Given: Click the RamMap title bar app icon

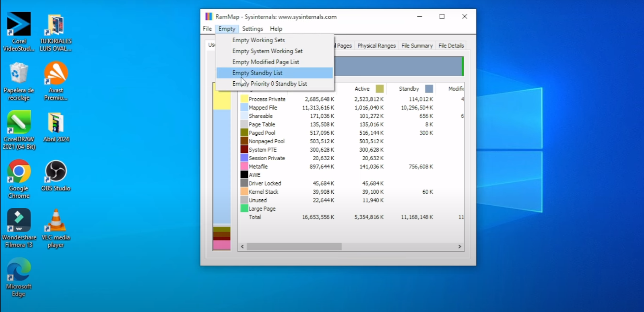Looking at the screenshot, I should pos(208,17).
